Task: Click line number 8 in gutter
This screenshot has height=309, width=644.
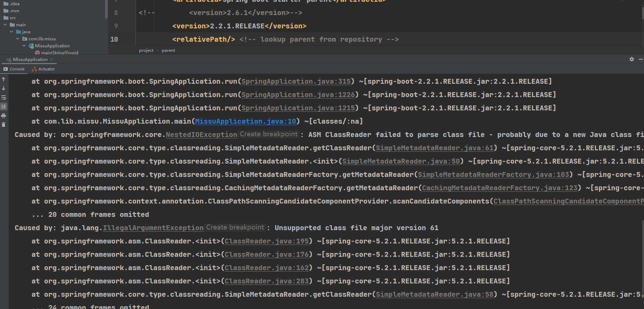Action: [116, 13]
